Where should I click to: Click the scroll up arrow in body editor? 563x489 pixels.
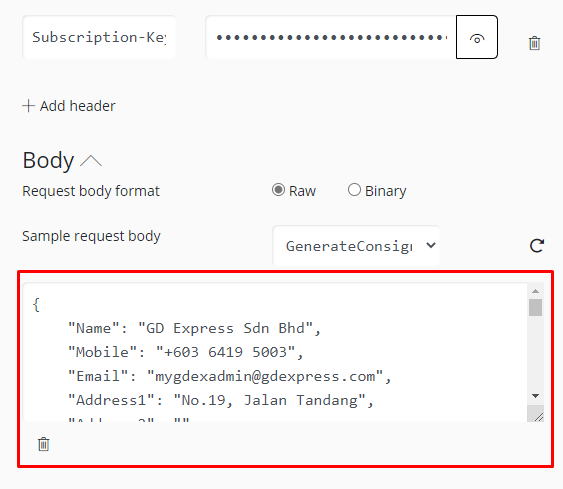(x=535, y=291)
